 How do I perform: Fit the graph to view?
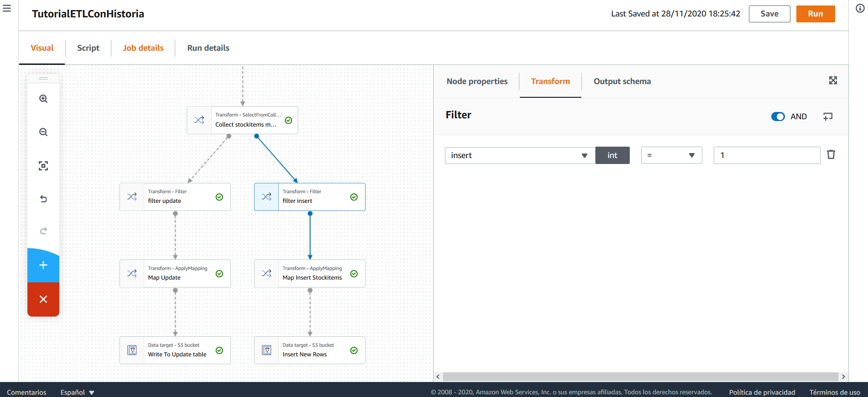tap(43, 166)
